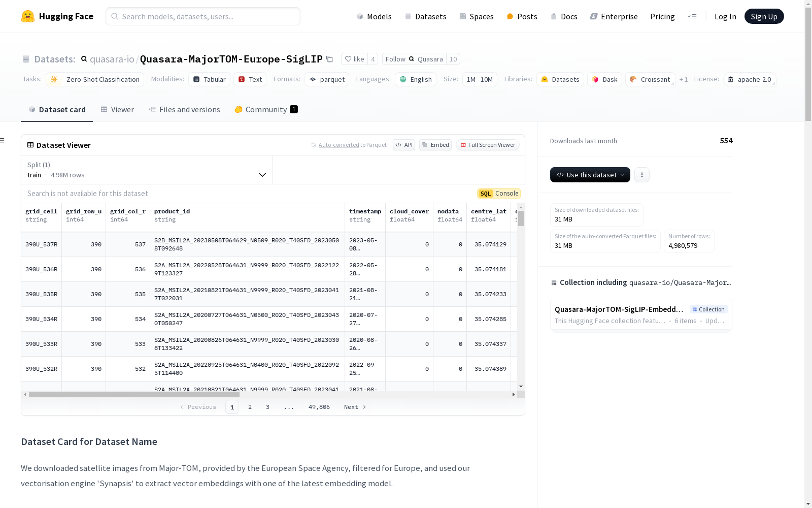
Task: Click the Hugging Face logo icon
Action: click(28, 16)
